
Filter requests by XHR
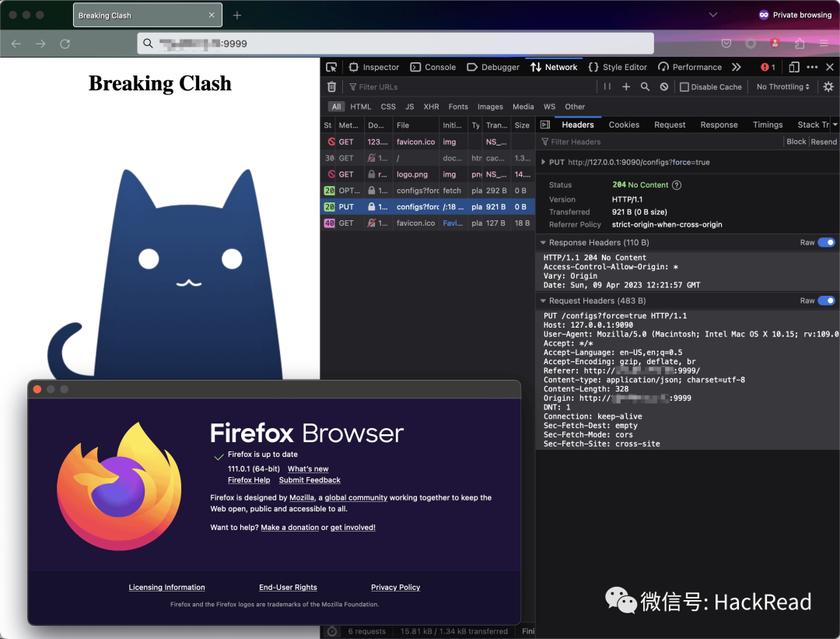click(x=431, y=107)
